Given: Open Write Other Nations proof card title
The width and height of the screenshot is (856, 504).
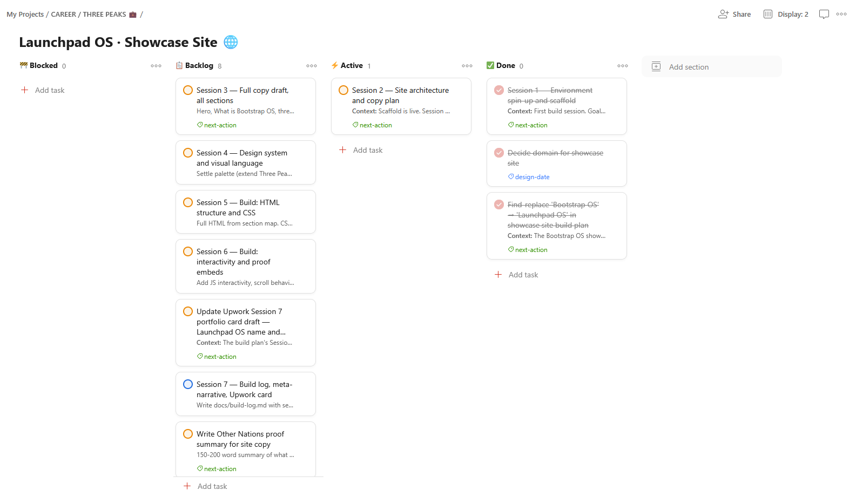Looking at the screenshot, I should (240, 439).
